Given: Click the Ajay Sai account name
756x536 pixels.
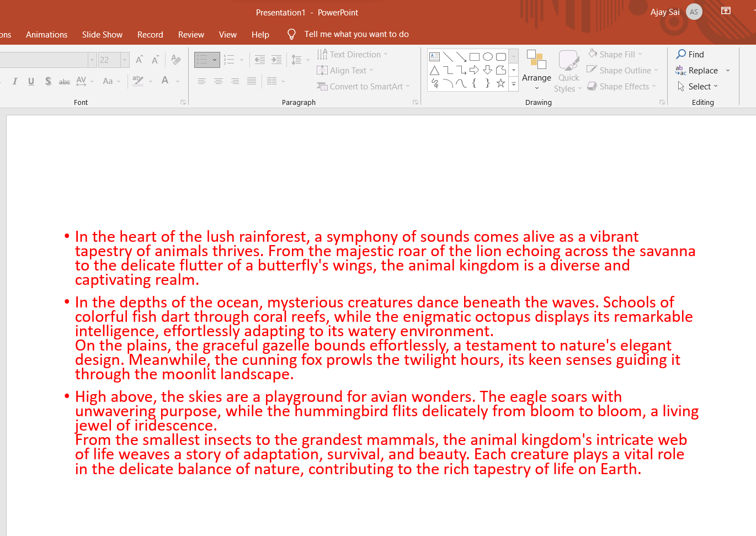Looking at the screenshot, I should 665,12.
